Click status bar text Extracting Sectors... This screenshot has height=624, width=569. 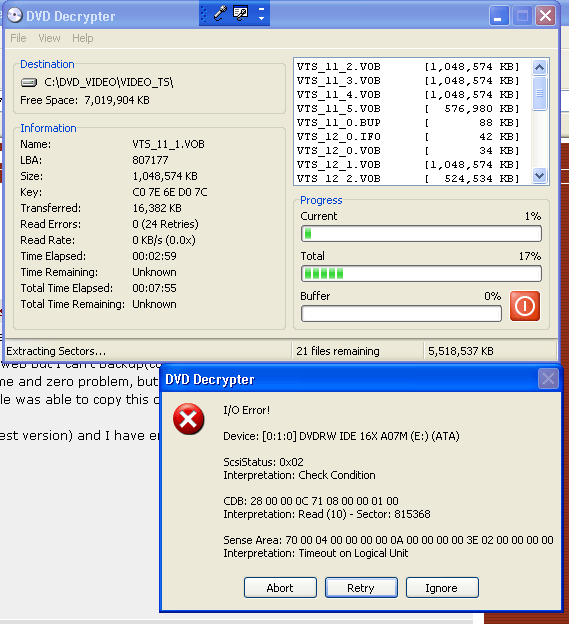coord(56,351)
